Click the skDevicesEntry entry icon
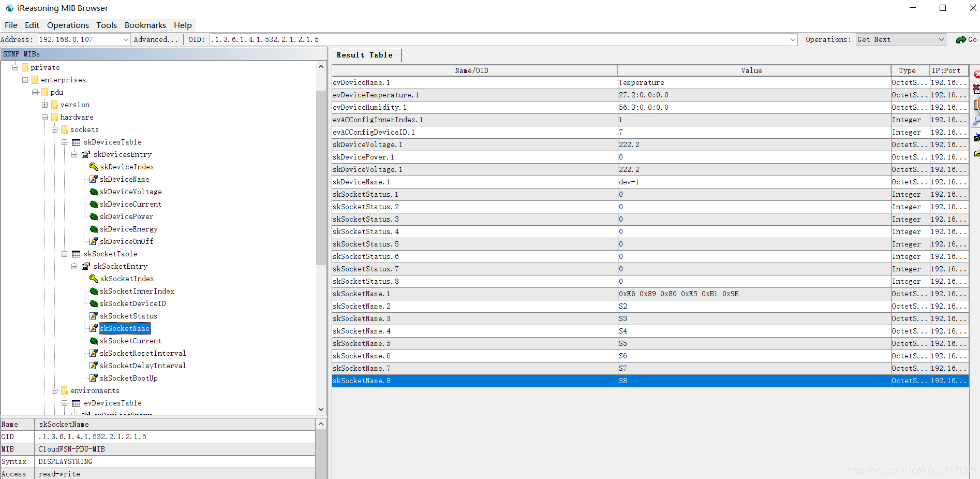 86,154
